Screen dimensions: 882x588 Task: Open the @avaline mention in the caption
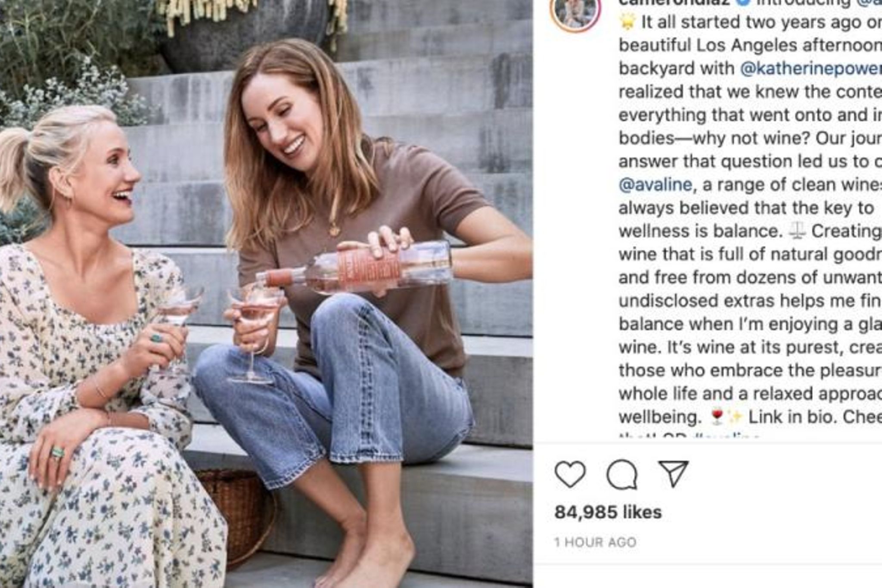[655, 185]
